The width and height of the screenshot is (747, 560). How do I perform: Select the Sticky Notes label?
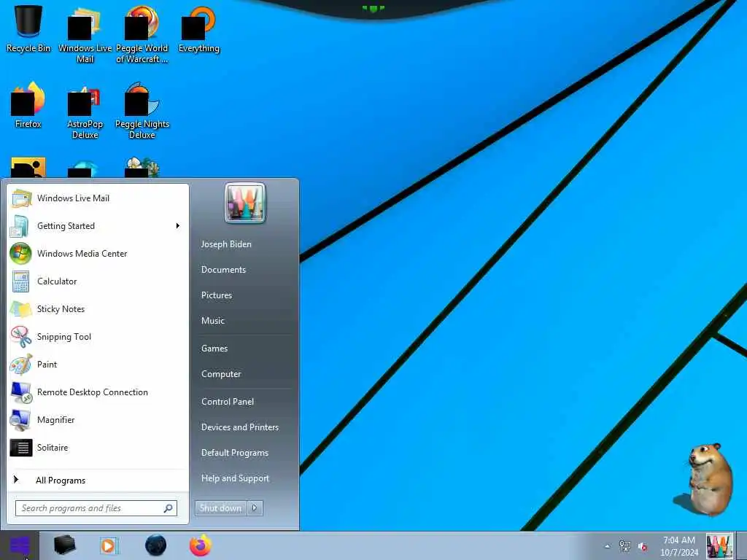pos(61,309)
